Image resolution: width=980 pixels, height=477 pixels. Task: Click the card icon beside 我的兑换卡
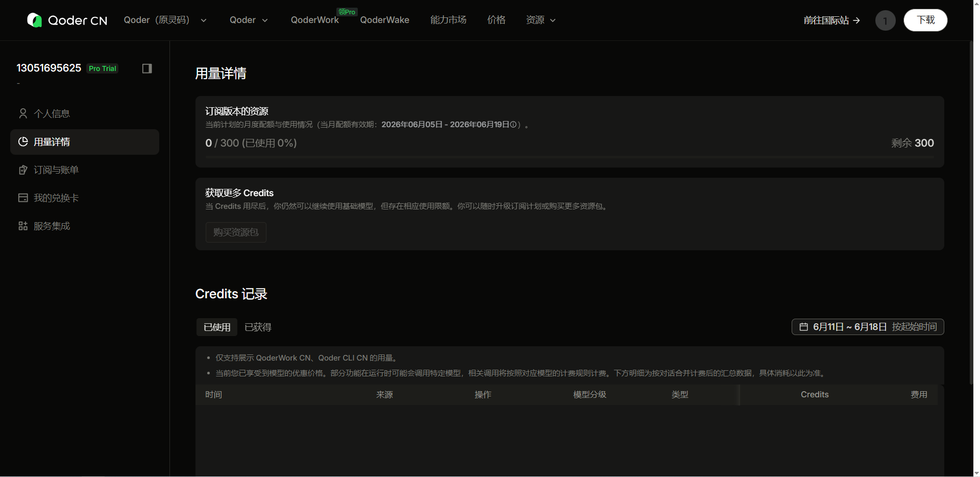(23, 198)
